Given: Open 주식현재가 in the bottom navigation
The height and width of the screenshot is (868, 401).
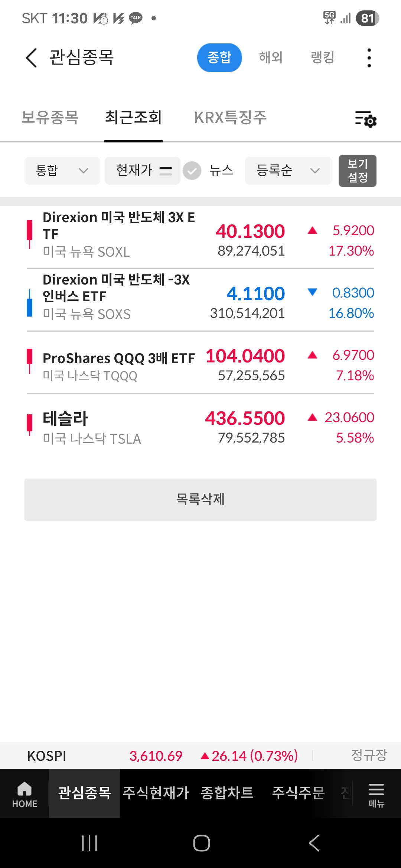Looking at the screenshot, I should tap(156, 793).
